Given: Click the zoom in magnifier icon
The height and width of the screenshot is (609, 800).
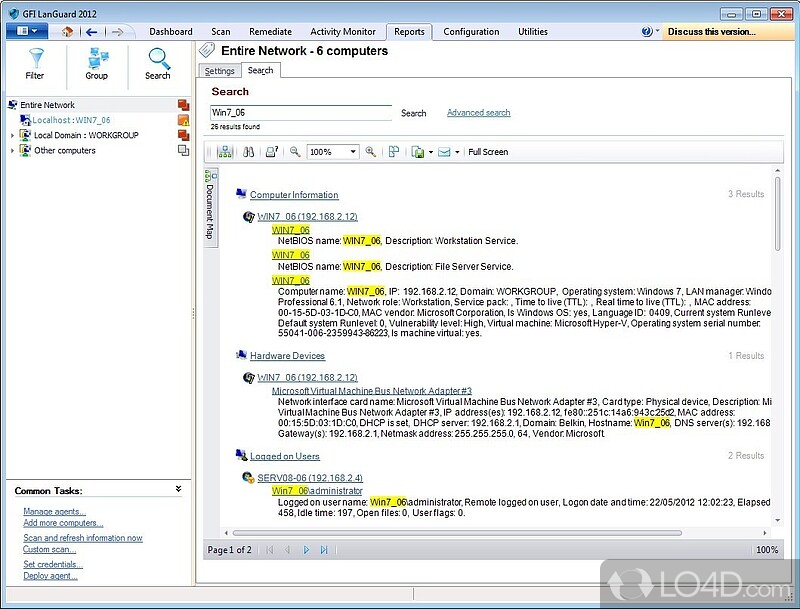Looking at the screenshot, I should pos(370,152).
